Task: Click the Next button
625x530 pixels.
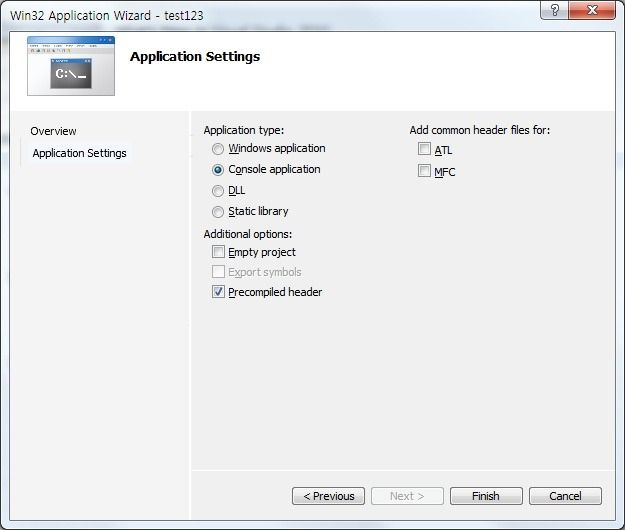Action: [x=407, y=496]
